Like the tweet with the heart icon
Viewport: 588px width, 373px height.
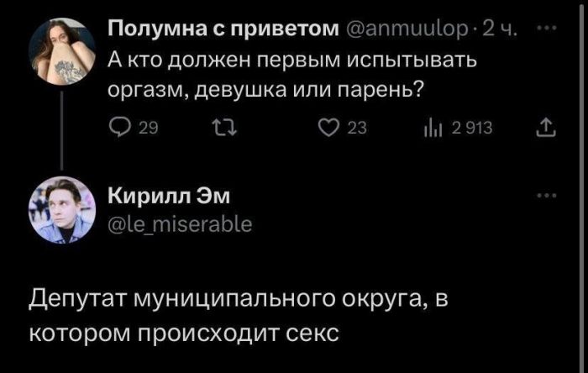[x=327, y=127]
